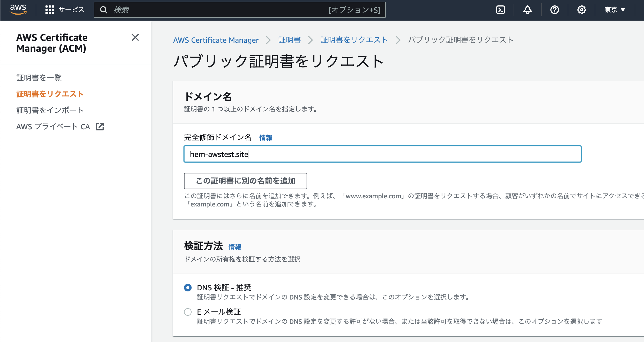
Task: Click the ドメイン名 section heading
Action: click(x=208, y=97)
